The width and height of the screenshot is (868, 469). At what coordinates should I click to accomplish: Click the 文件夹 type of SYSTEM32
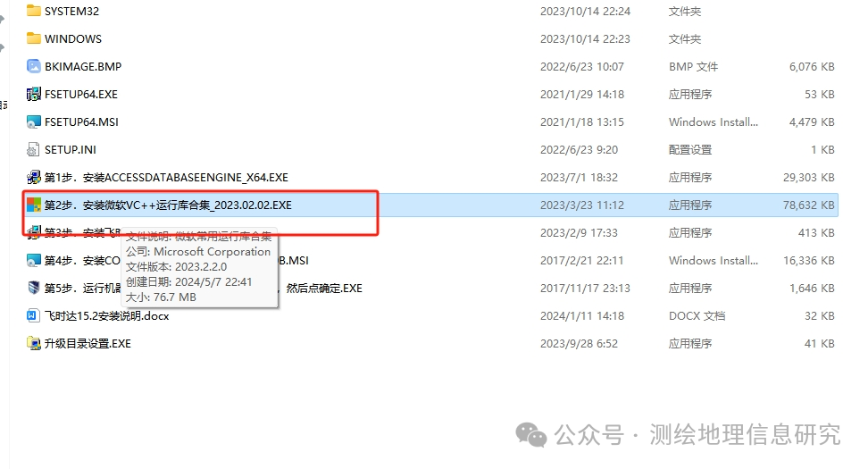coord(685,11)
